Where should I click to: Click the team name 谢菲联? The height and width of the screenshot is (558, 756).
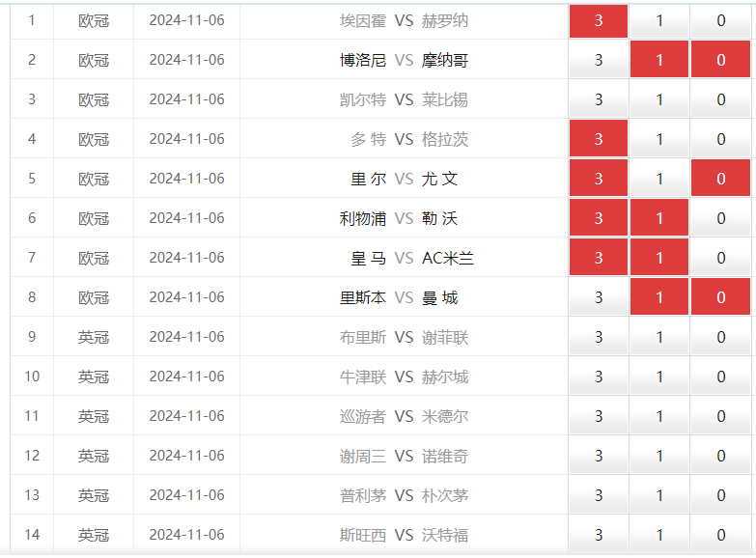(445, 337)
